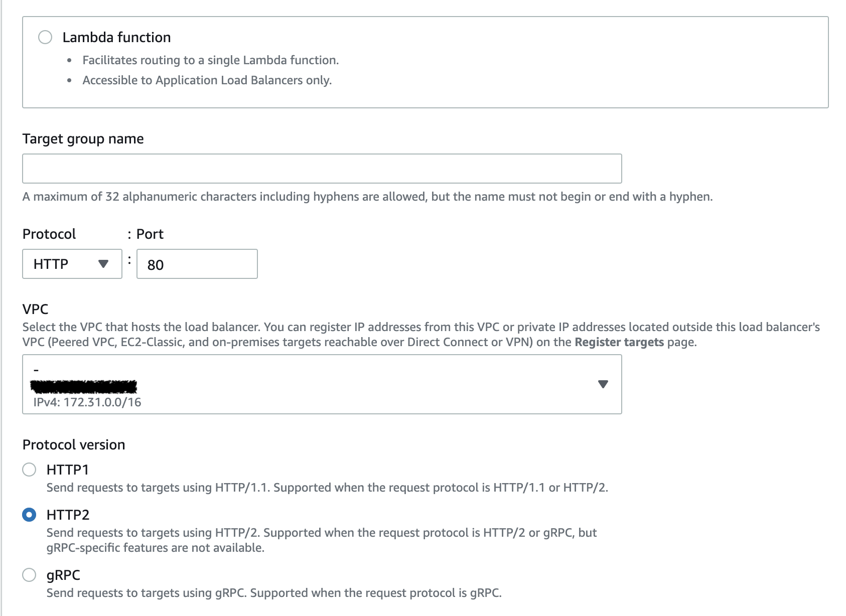Open the Protocol dropdown arrow icon
The width and height of the screenshot is (846, 616).
103,263
